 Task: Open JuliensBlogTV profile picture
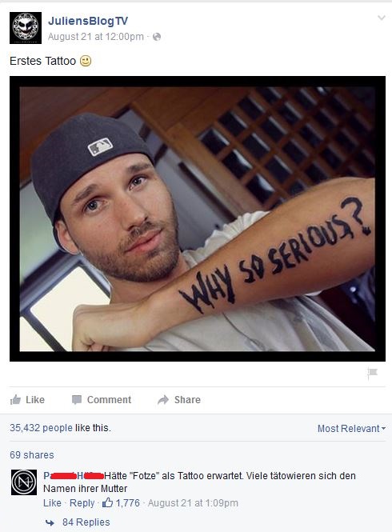pos(26,28)
